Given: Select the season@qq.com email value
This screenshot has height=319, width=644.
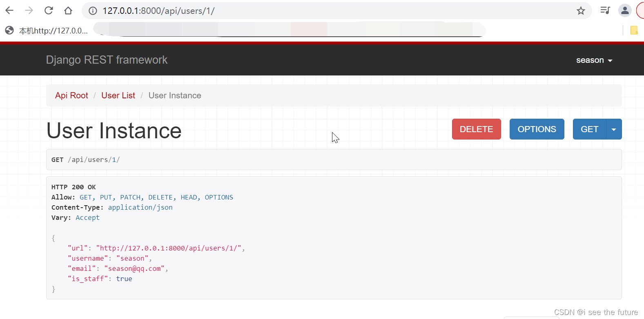Looking at the screenshot, I should click(134, 268).
